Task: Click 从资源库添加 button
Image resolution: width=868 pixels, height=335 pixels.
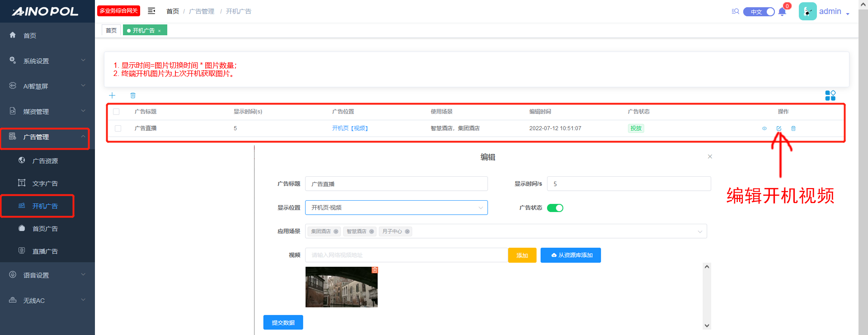Action: 571,255
